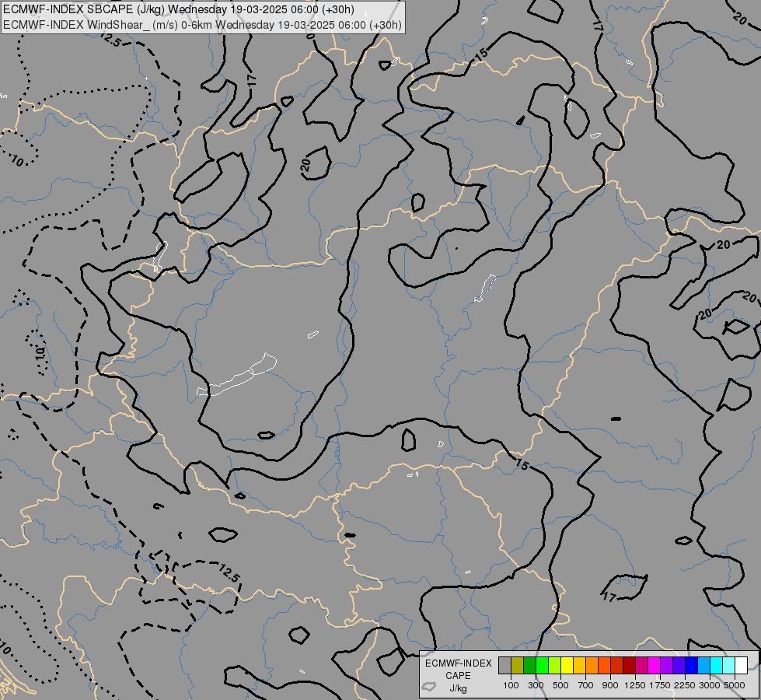Click the legend value 500
Viewport: 761px width, 700px height.
click(560, 685)
